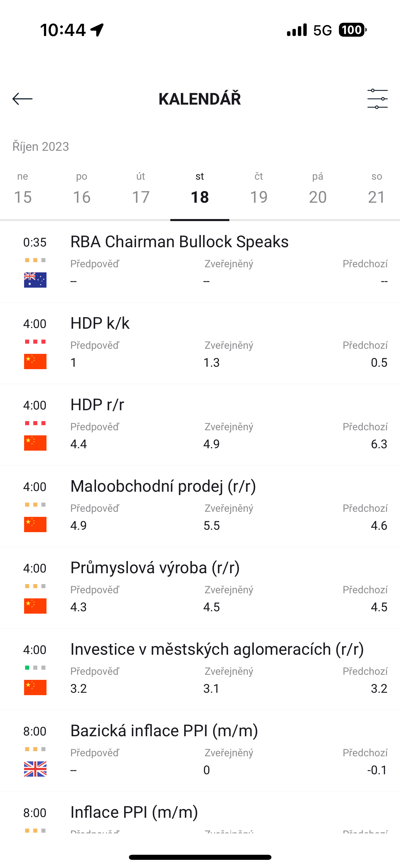Viewport: 400px width, 868px height.
Task: Open Bazická inflace PPI (m/m) event
Action: [x=164, y=731]
